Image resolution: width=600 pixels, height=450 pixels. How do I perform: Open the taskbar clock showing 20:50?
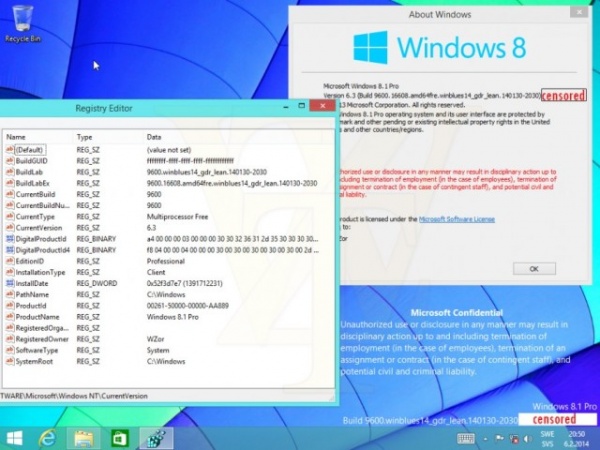pos(573,438)
